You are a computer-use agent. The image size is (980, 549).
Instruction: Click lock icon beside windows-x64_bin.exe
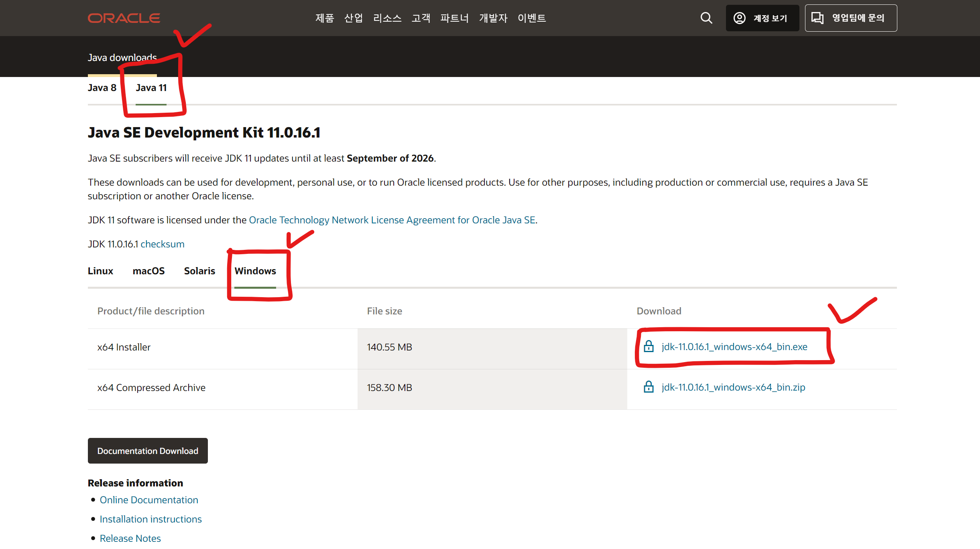[x=649, y=346]
